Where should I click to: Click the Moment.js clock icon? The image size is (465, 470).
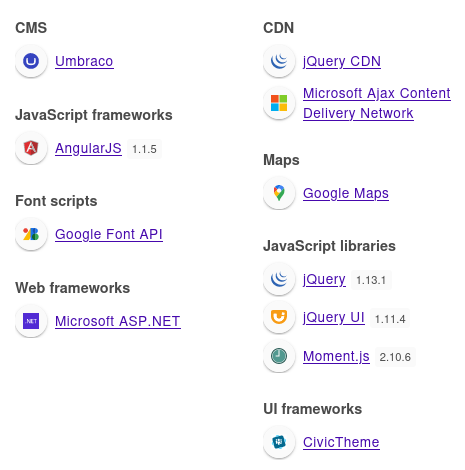[279, 356]
